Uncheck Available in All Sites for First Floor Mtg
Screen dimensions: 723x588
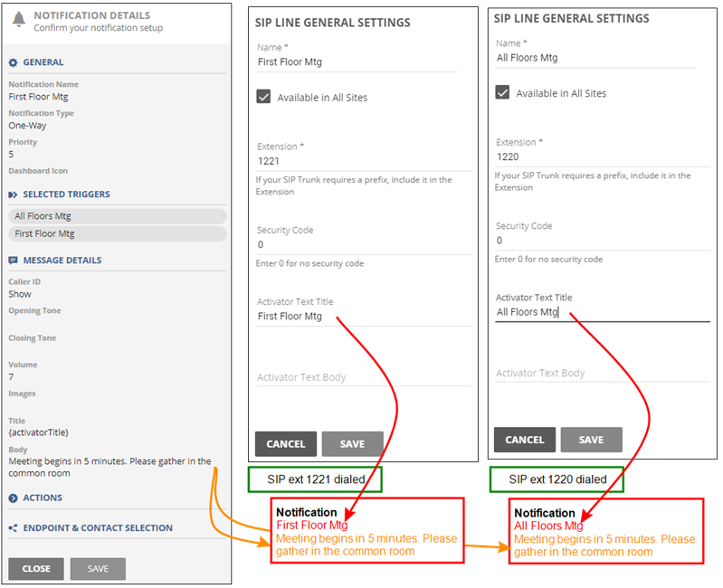[263, 97]
